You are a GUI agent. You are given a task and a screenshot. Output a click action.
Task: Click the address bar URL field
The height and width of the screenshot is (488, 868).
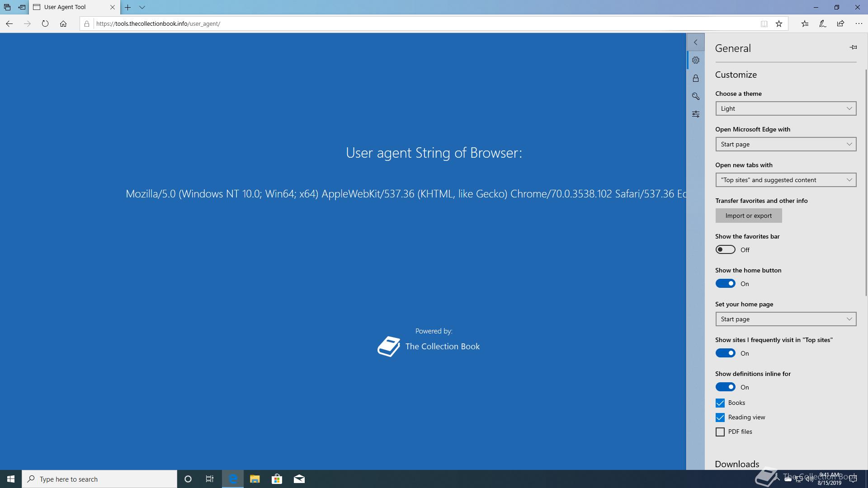pyautogui.click(x=407, y=24)
